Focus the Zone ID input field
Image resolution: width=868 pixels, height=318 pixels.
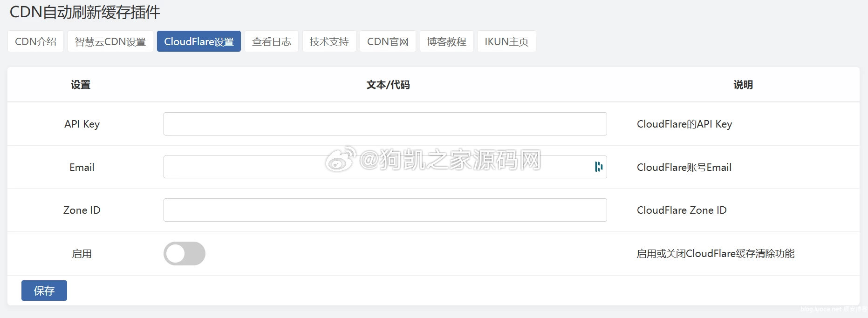click(x=385, y=210)
